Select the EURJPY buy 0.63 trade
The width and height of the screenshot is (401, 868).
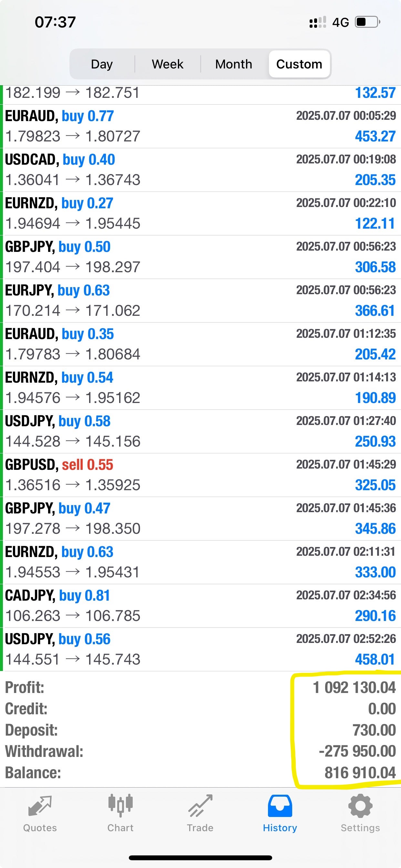(x=200, y=301)
